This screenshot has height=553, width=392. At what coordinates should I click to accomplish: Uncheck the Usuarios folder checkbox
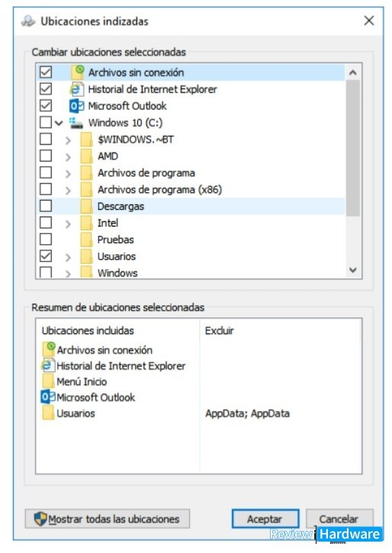[x=46, y=256]
